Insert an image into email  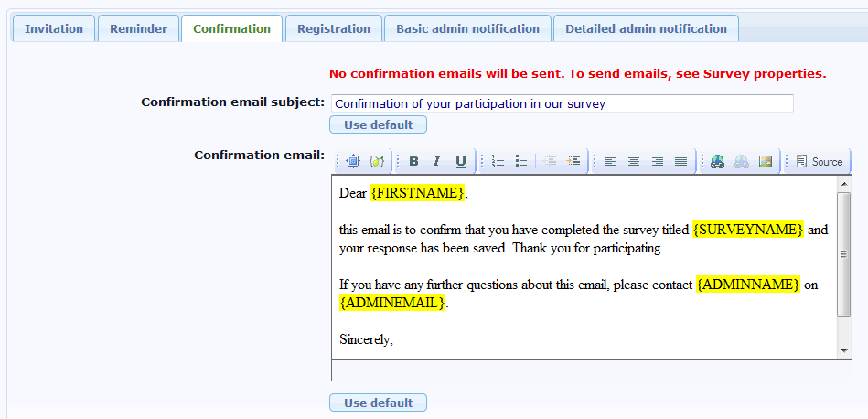point(766,161)
